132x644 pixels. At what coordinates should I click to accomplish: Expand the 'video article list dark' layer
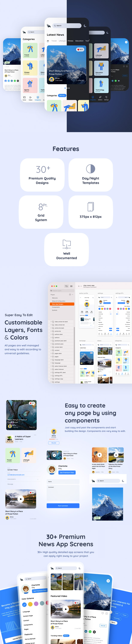pos(51,322)
